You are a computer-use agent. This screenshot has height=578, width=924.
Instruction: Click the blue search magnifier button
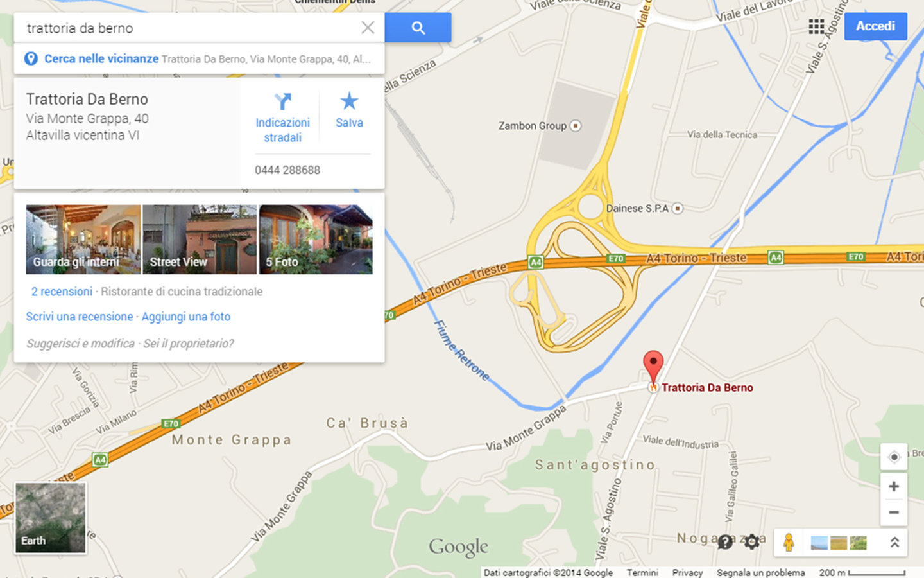[418, 28]
